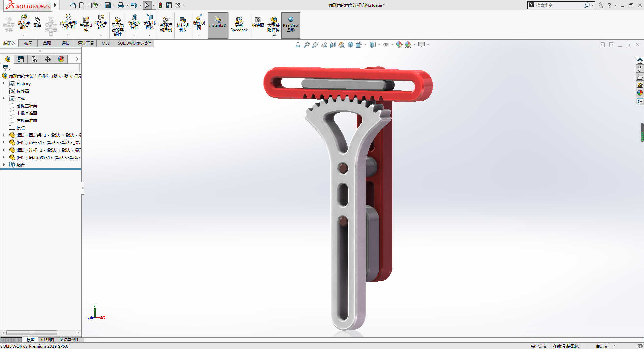Click the Section View icon
This screenshot has height=349, width=644.
pos(333,45)
